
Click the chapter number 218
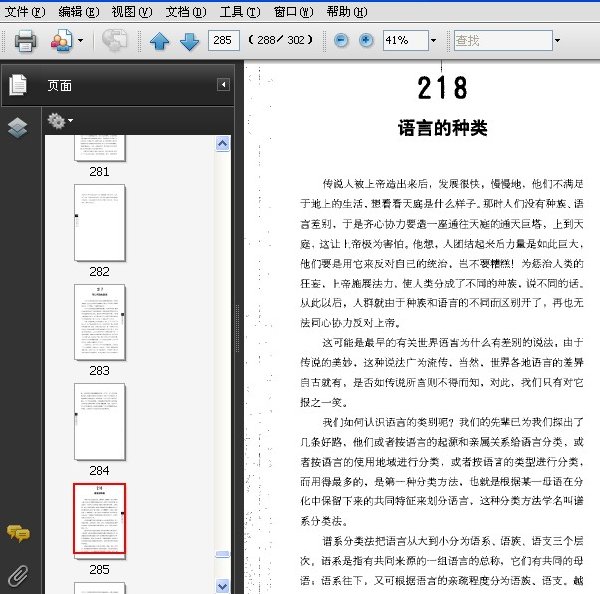coord(442,88)
